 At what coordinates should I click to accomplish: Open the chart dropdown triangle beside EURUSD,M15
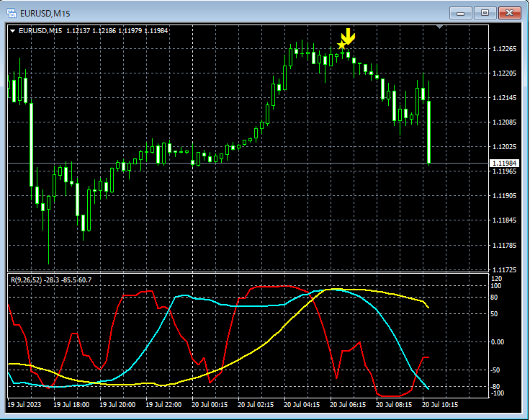[x=13, y=31]
